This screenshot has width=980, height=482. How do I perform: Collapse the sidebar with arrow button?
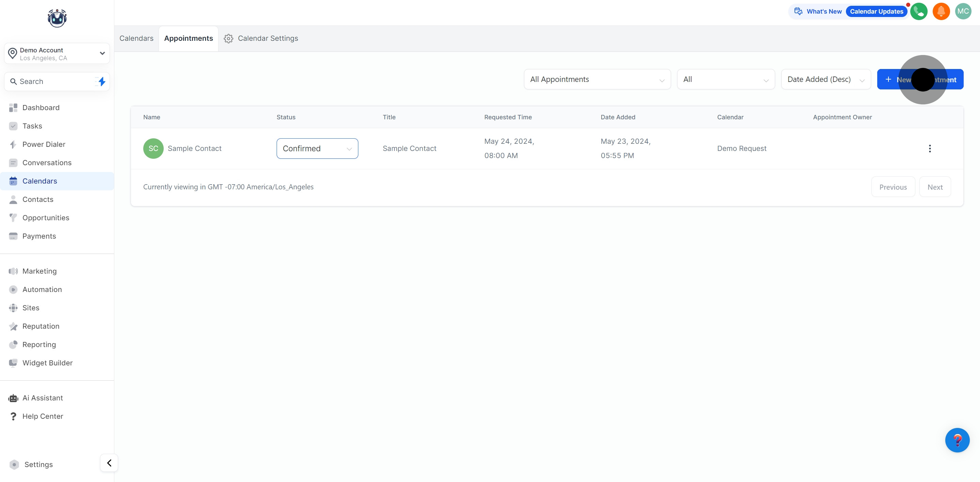tap(109, 463)
